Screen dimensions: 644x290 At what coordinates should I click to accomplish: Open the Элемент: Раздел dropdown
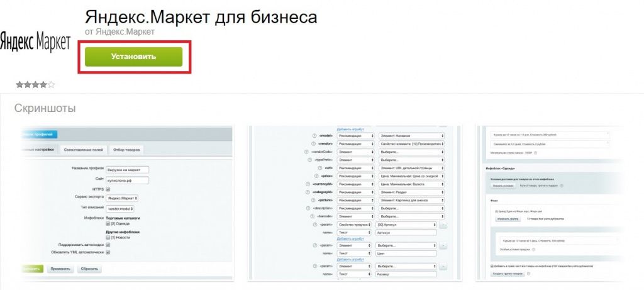pyautogui.click(x=410, y=192)
